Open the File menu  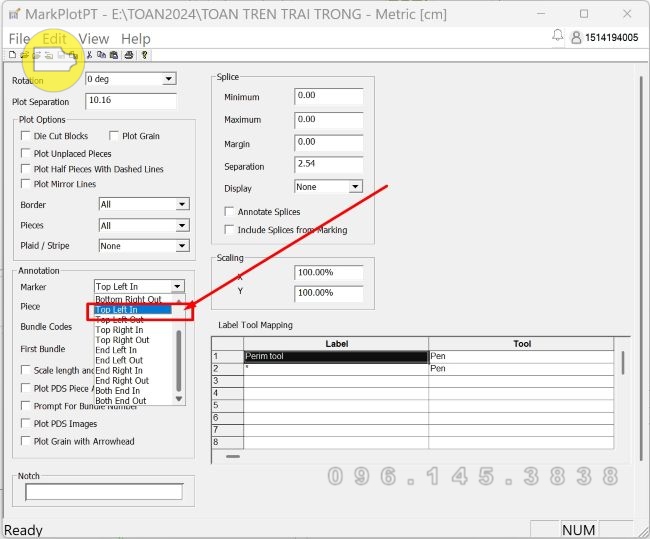pyautogui.click(x=19, y=38)
